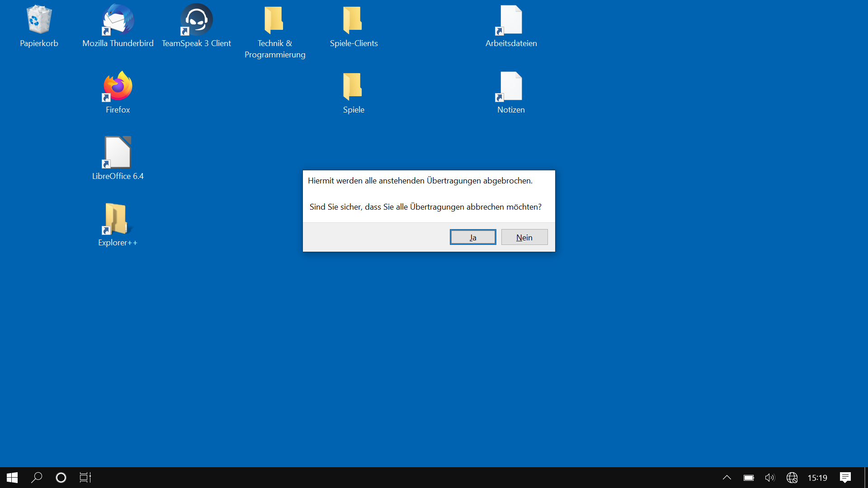Open the Notizen shortcut

510,86
